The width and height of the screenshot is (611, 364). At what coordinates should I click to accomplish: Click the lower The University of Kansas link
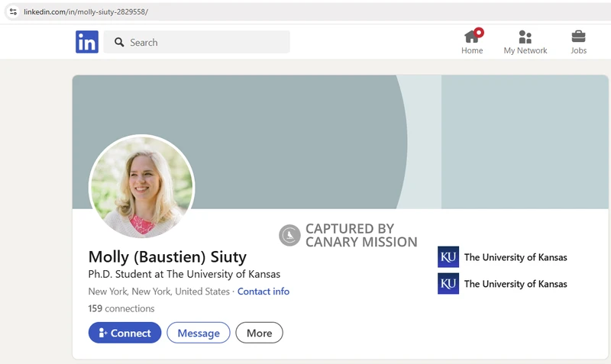(x=516, y=284)
